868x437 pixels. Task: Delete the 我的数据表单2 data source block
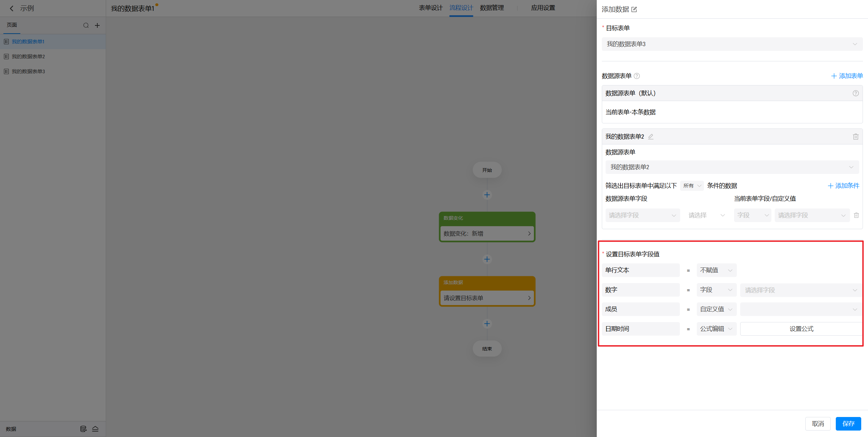[x=855, y=137]
